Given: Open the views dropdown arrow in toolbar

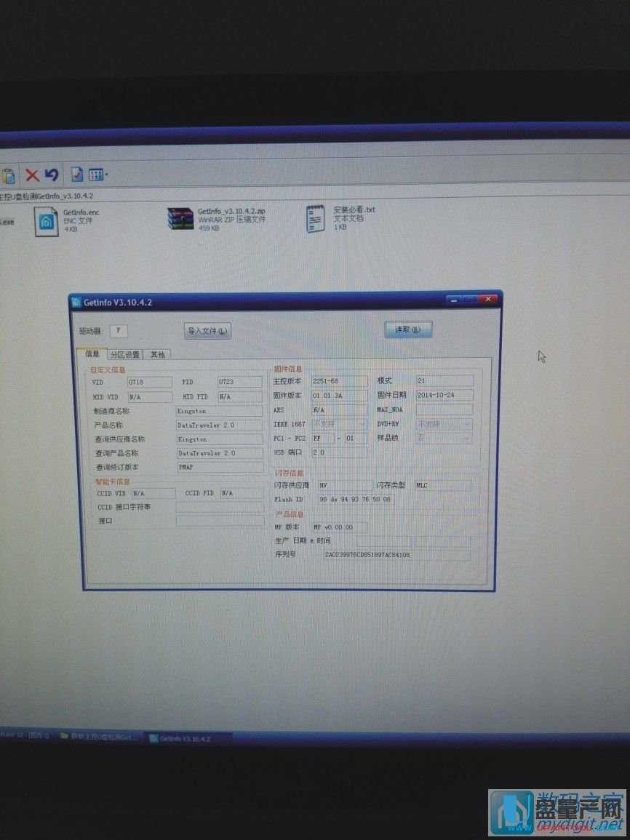Looking at the screenshot, I should (106, 175).
